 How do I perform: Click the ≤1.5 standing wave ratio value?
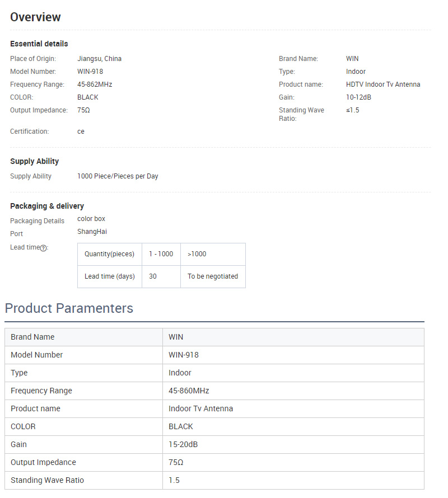[x=353, y=110]
